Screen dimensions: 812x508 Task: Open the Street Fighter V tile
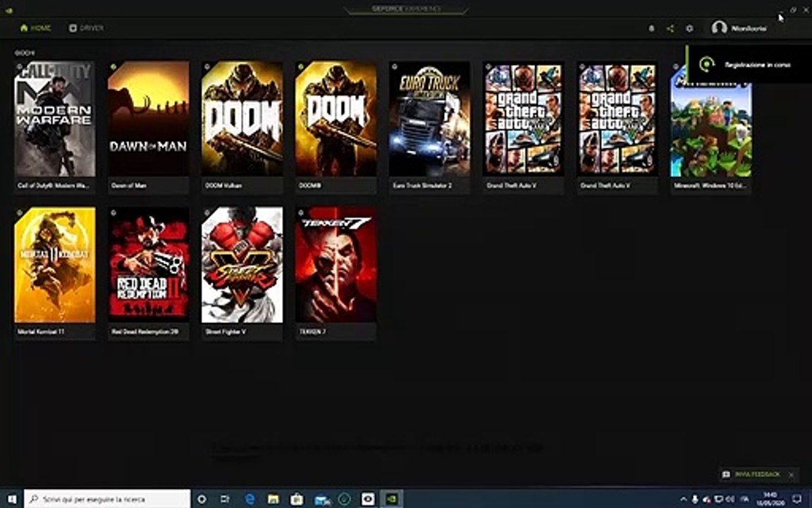(242, 274)
